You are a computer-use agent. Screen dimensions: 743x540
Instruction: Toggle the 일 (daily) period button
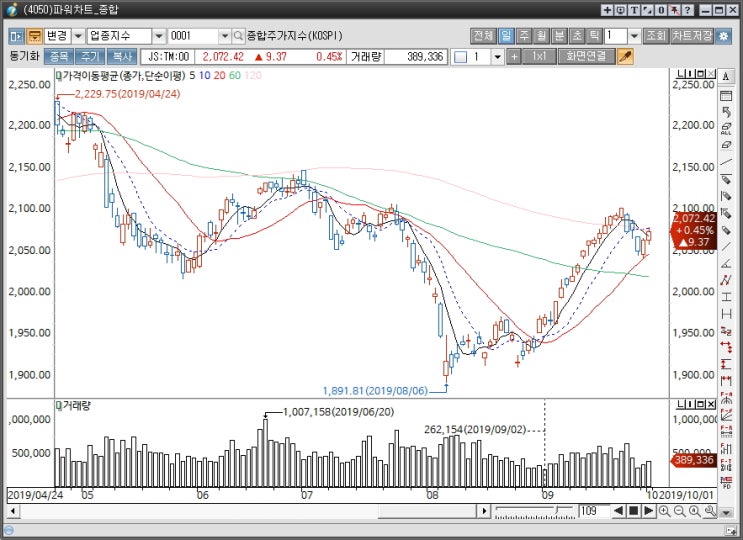pos(506,36)
